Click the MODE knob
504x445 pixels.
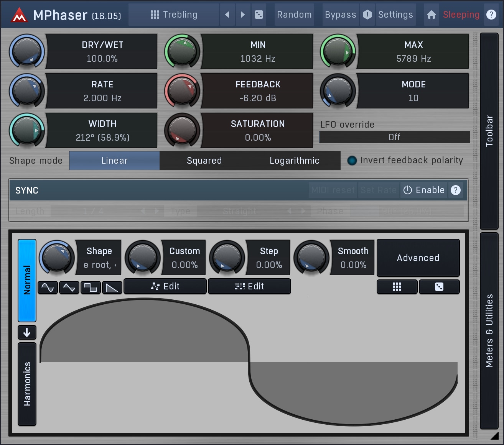tap(338, 91)
